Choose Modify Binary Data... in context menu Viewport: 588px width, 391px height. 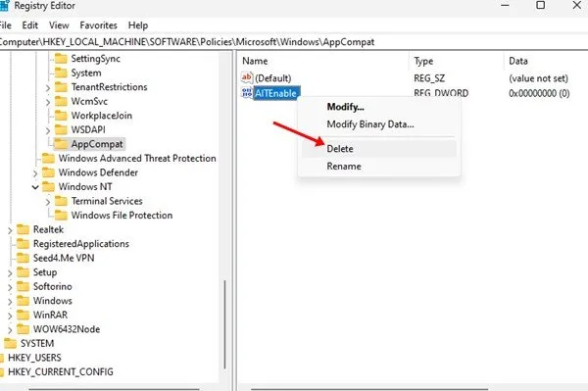coord(378,124)
